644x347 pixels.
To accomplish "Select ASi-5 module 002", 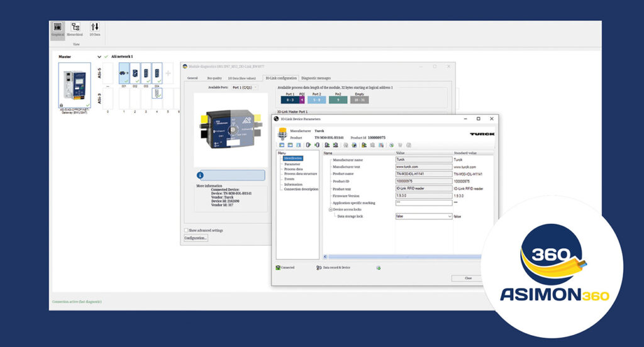I will coord(135,73).
